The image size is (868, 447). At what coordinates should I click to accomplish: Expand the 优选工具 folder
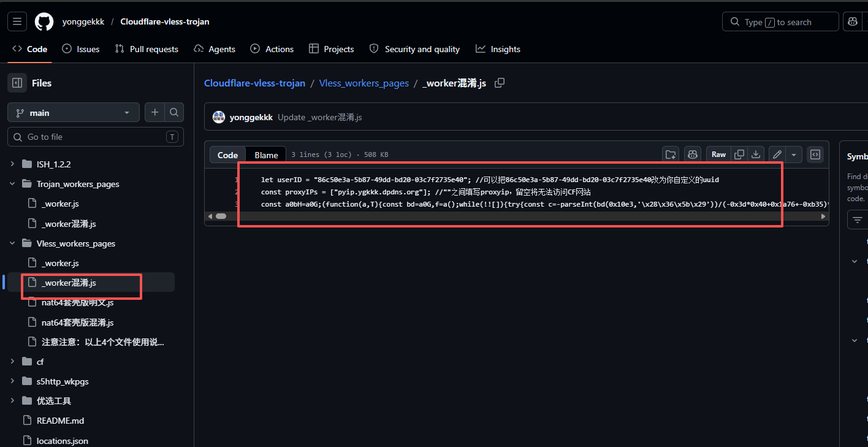12,401
